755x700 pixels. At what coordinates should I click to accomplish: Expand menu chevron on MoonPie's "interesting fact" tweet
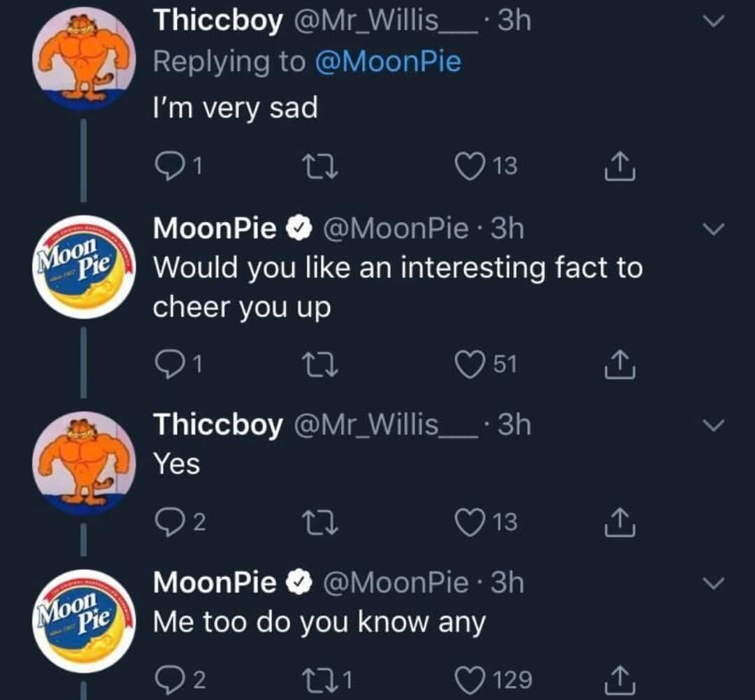click(713, 229)
